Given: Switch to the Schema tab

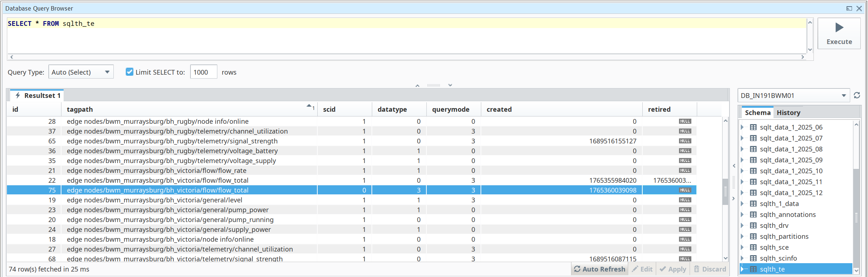Looking at the screenshot, I should pyautogui.click(x=758, y=112).
